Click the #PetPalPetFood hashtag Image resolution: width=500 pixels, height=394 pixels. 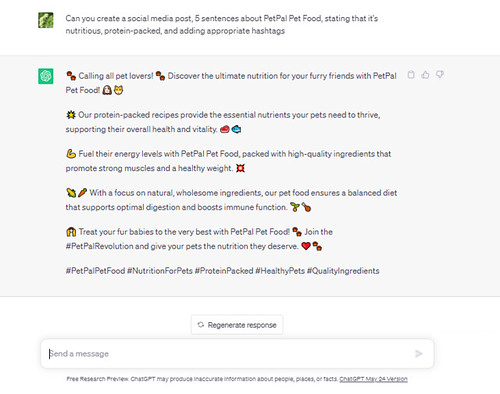95,271
